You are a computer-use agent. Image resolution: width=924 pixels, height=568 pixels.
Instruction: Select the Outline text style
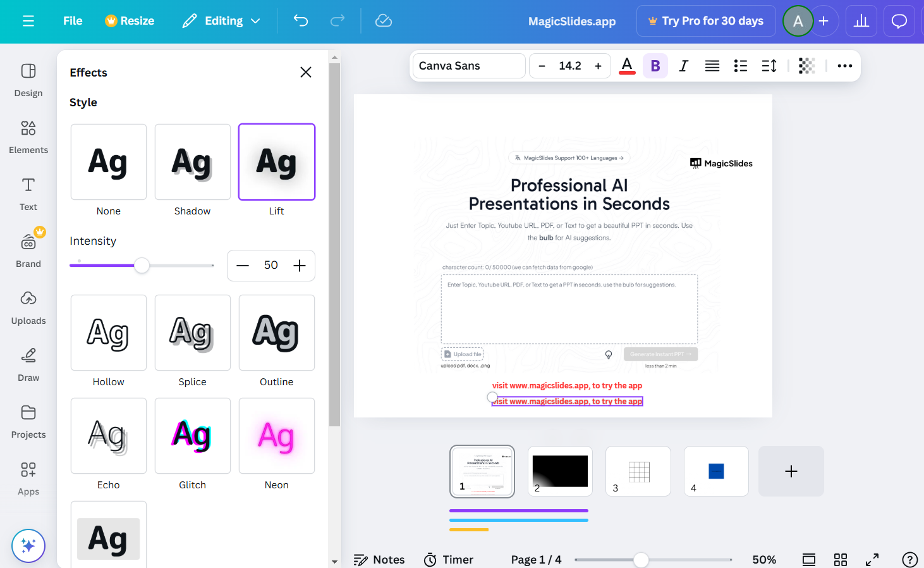(x=277, y=333)
